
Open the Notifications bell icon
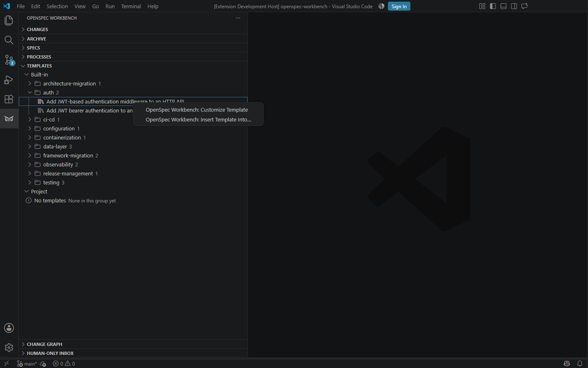[x=580, y=364]
